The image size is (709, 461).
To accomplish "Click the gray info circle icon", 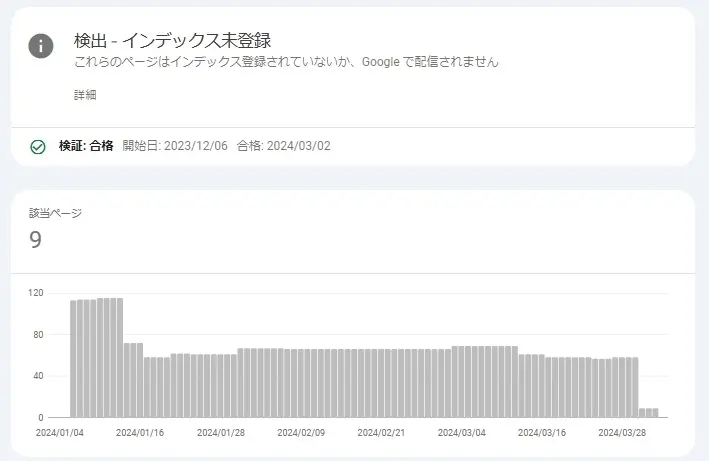I will (41, 46).
